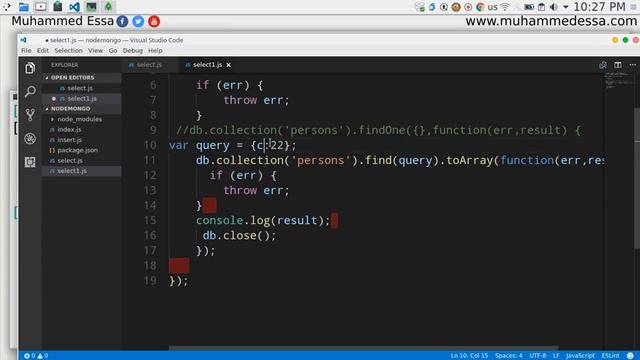Image resolution: width=640 pixels, height=360 pixels.
Task: Click the code minimap preview
Action: pos(618,80)
